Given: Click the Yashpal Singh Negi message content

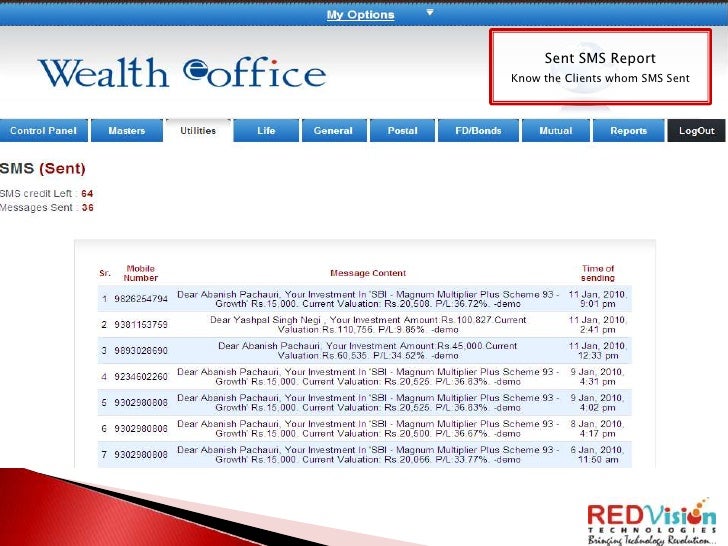Looking at the screenshot, I should coord(368,325).
